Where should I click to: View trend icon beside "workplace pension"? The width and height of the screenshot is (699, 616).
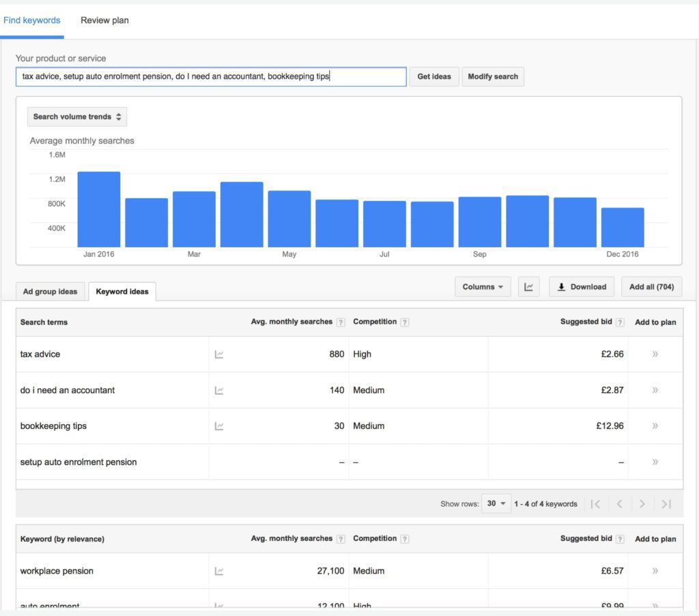[x=218, y=570]
